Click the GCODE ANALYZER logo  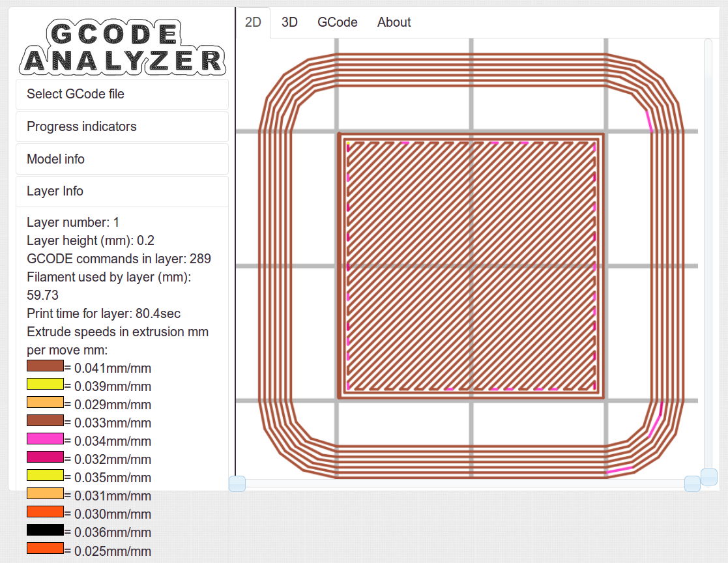[x=123, y=47]
